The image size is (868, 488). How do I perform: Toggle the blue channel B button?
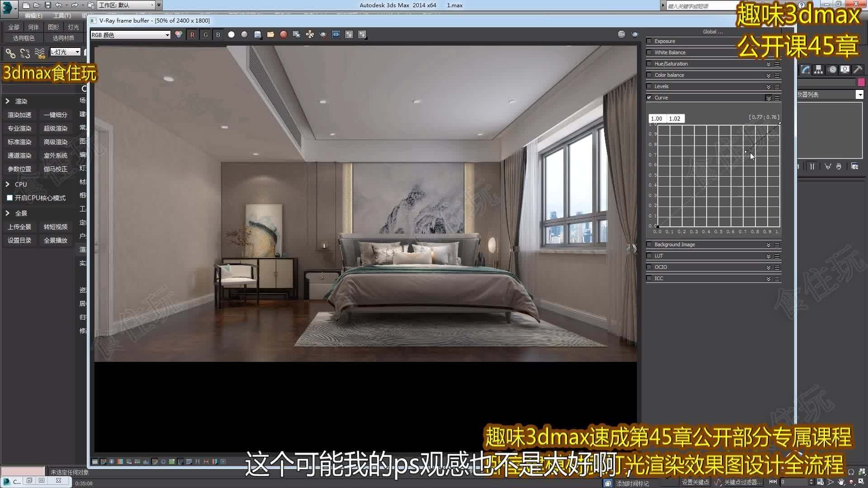pyautogui.click(x=218, y=34)
